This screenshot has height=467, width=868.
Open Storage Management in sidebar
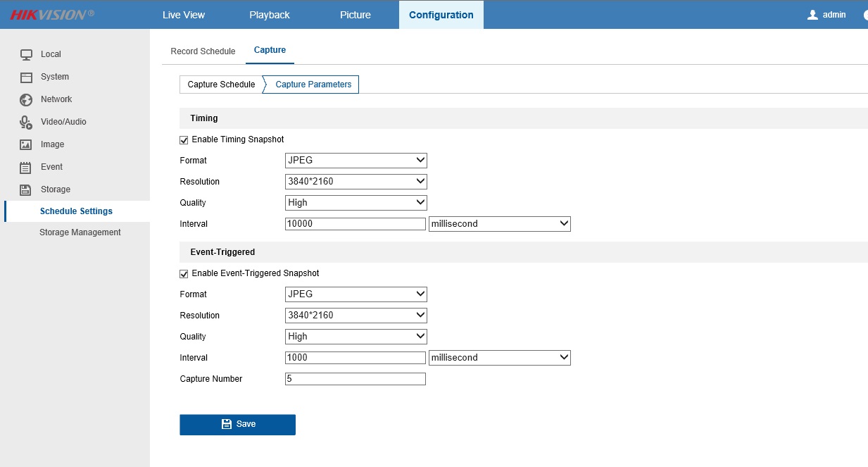point(80,232)
